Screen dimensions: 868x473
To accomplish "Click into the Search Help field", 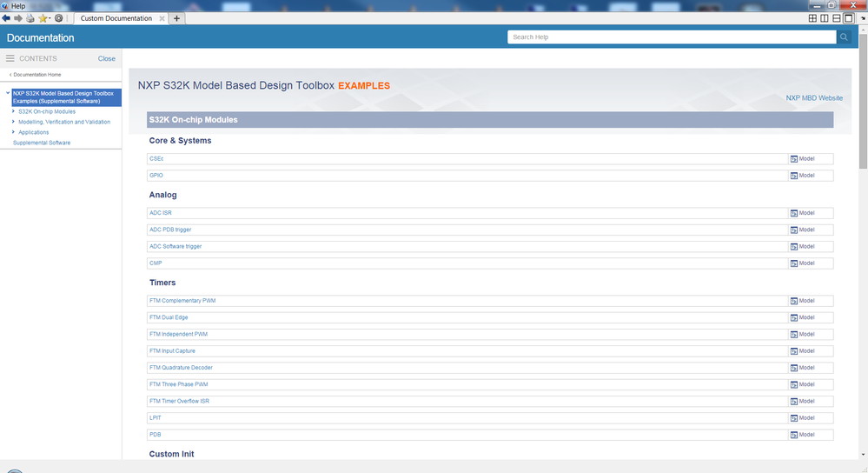I will (672, 37).
